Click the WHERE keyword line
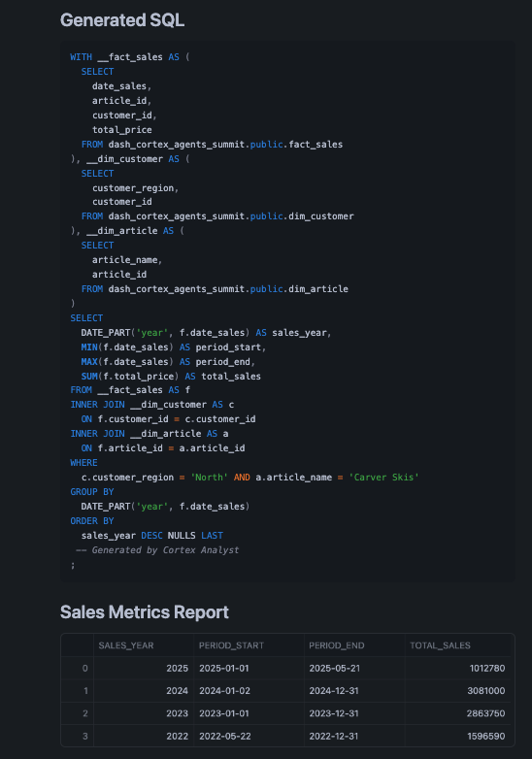This screenshot has width=532, height=759. click(83, 463)
